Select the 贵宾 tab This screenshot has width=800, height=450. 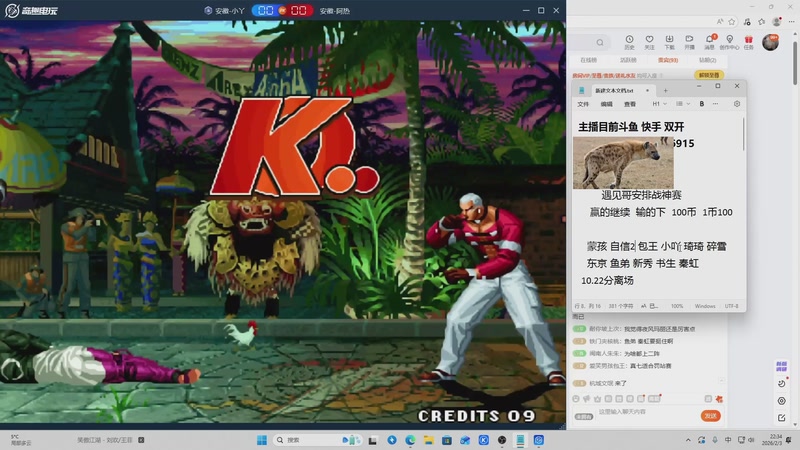(x=668, y=60)
